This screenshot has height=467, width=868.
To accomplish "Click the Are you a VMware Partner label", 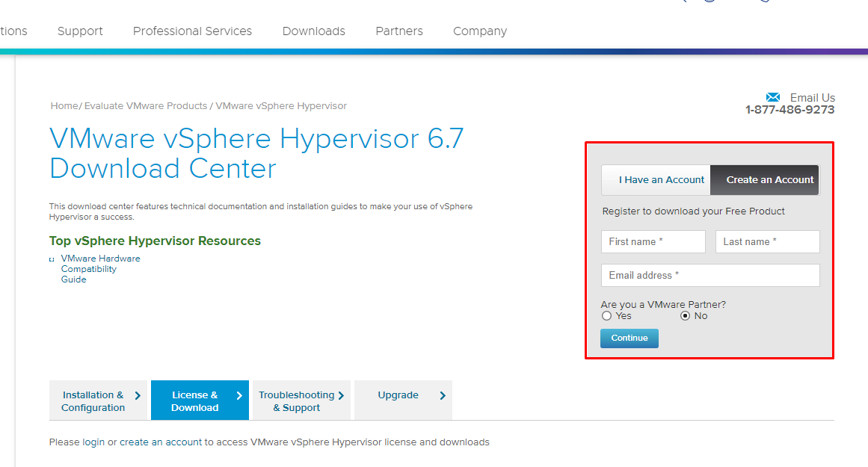I will coord(663,304).
